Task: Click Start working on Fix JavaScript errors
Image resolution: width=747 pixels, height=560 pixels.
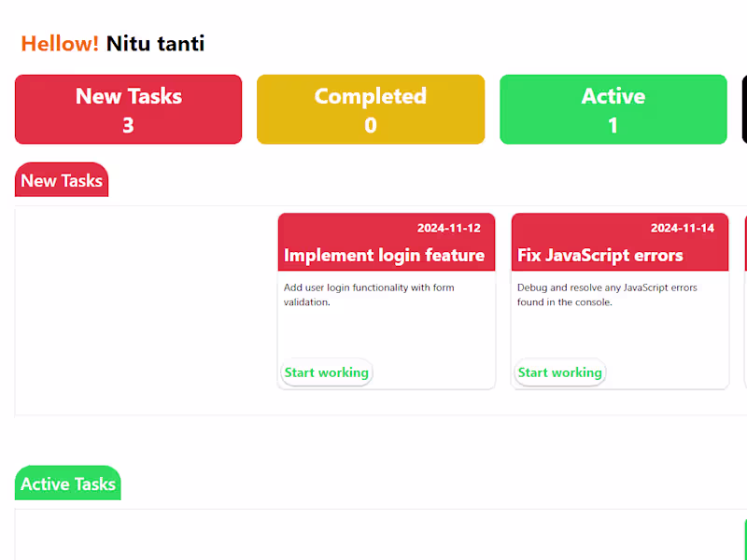Action: [x=559, y=372]
